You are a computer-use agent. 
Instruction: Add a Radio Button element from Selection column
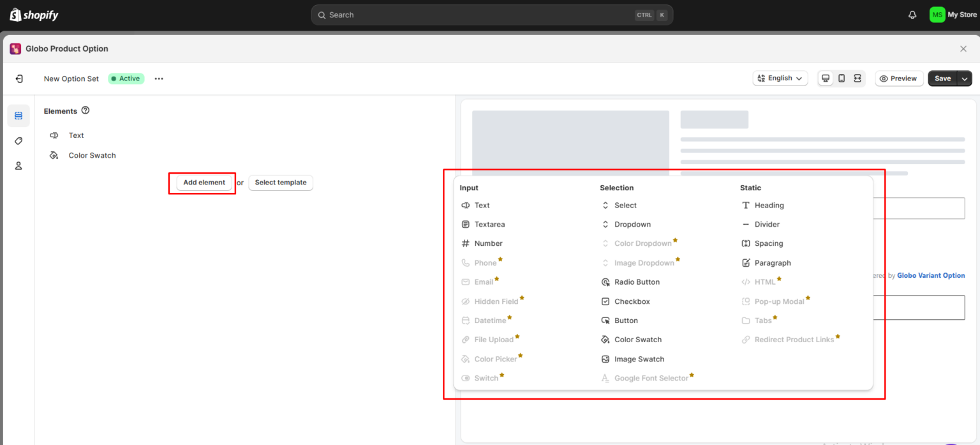(636, 282)
